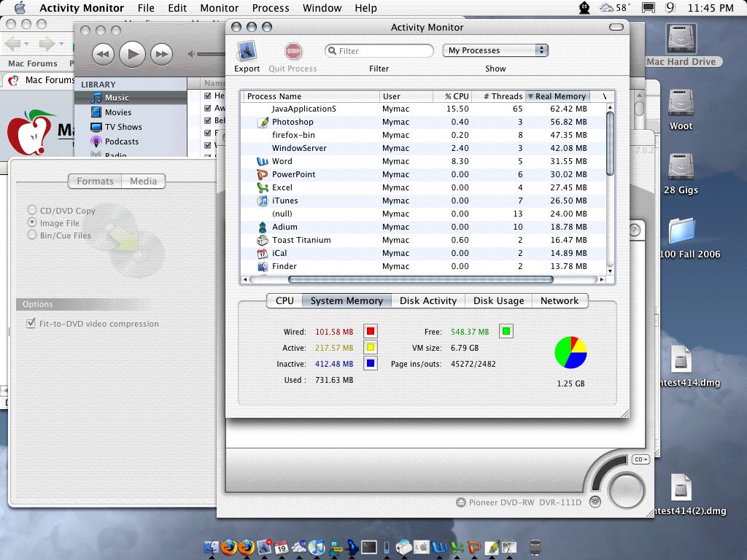Select the PowerPoint process icon in list

pos(263,175)
